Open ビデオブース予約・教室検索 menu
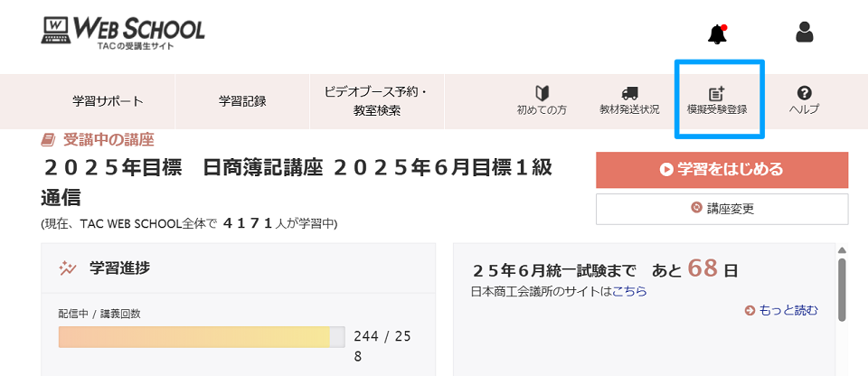Viewport: 868px width, 376px height. pyautogui.click(x=376, y=101)
